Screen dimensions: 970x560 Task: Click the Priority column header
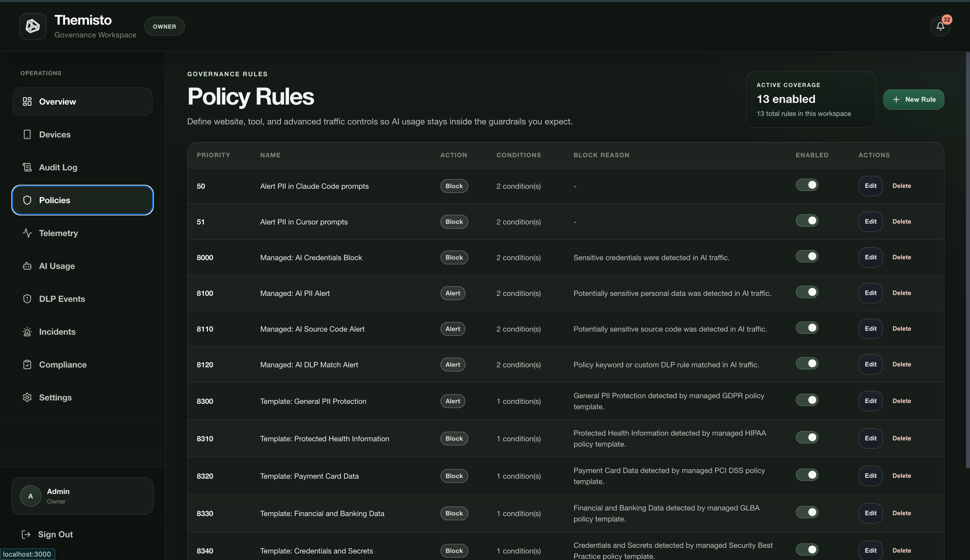(x=213, y=155)
